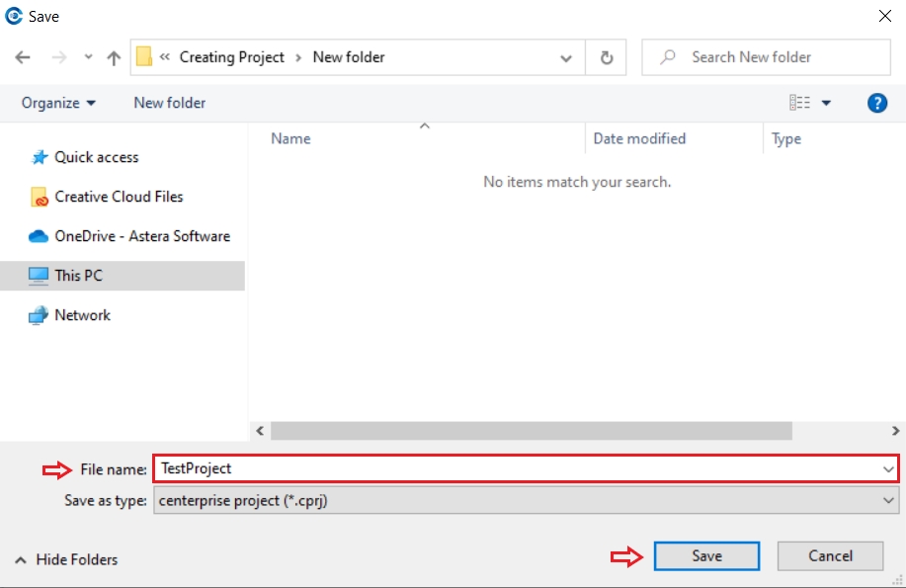Click the Forward navigation arrow
The width and height of the screenshot is (906, 588).
tap(57, 57)
